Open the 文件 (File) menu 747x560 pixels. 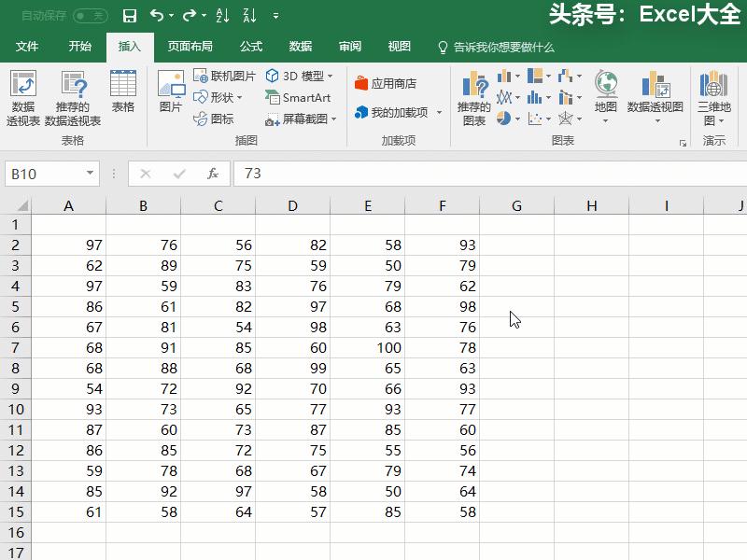(x=25, y=45)
